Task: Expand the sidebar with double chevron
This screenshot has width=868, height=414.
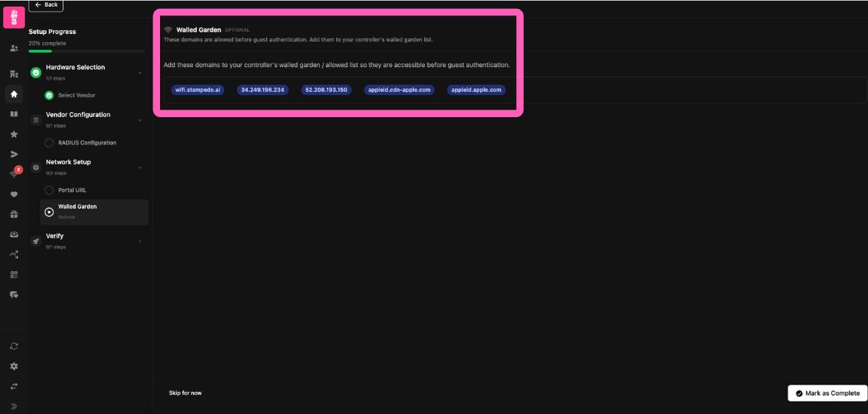Action: (14, 406)
